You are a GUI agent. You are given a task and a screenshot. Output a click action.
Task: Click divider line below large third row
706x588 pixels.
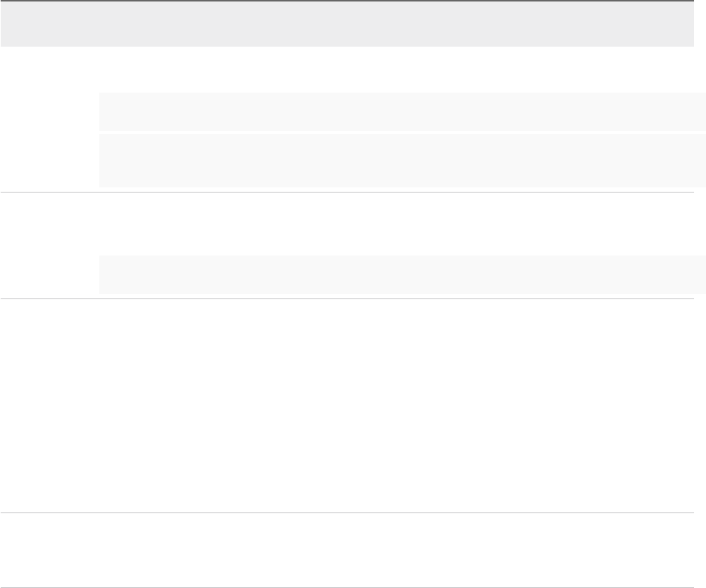347,513
